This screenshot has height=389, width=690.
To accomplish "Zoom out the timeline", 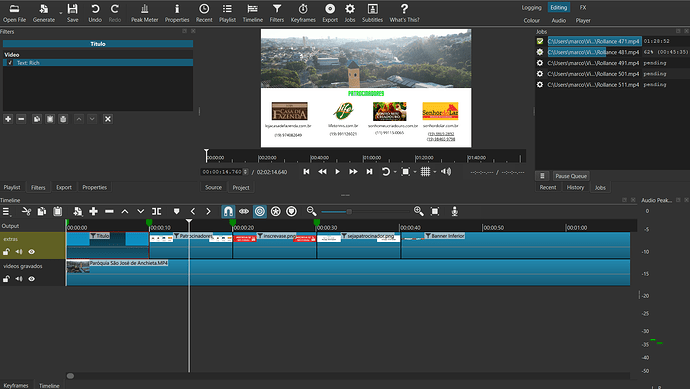I will click(312, 212).
